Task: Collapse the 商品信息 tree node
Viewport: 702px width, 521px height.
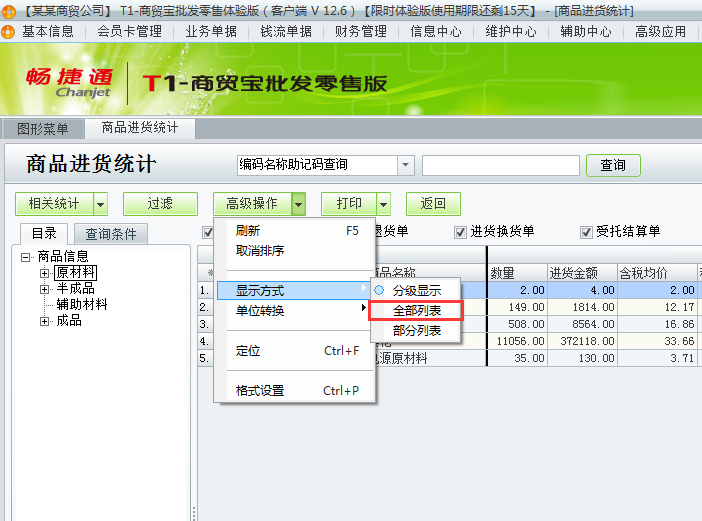Action: [26, 257]
